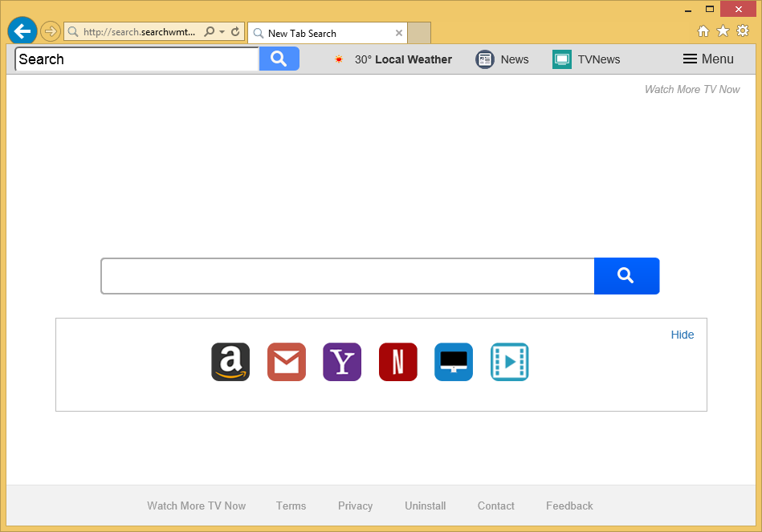Open the hamburger Menu
762x532 pixels.
(x=708, y=59)
